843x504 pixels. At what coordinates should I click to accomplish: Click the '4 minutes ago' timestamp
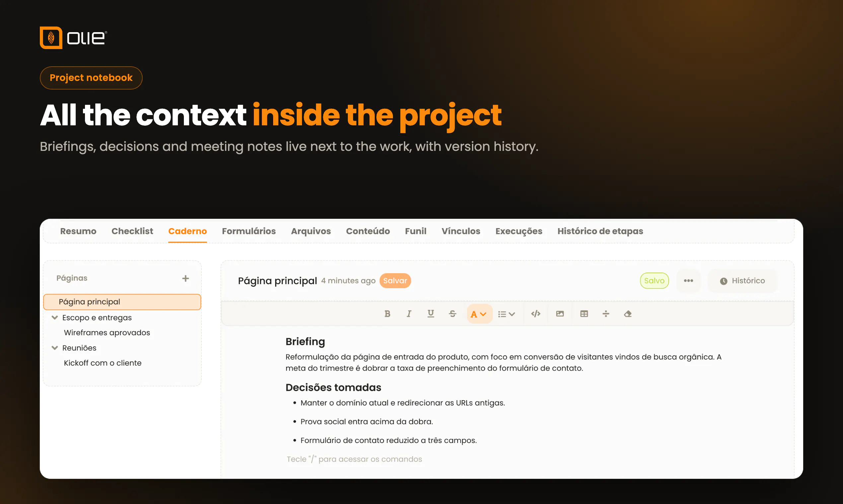pos(348,281)
